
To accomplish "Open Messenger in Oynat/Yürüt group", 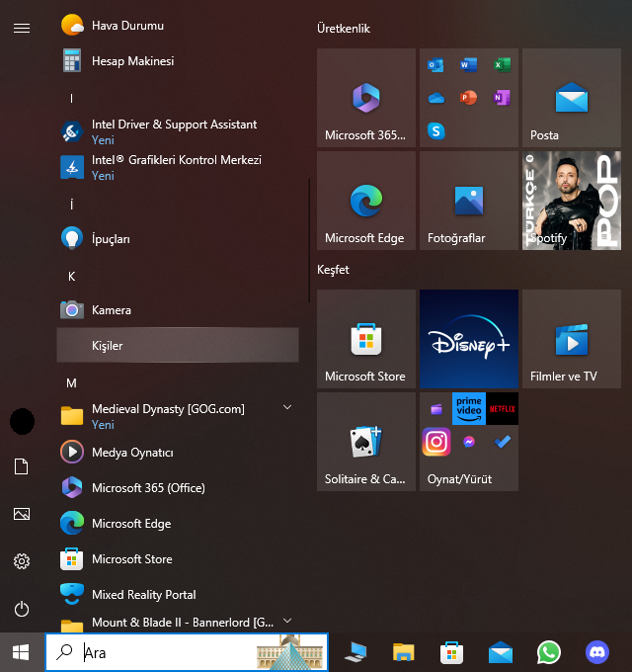I will coord(469,442).
